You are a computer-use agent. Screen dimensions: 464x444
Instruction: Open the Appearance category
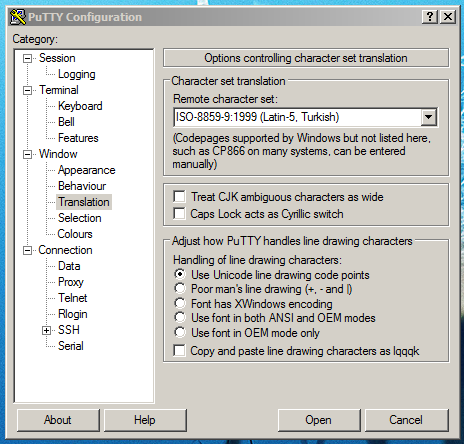(86, 170)
